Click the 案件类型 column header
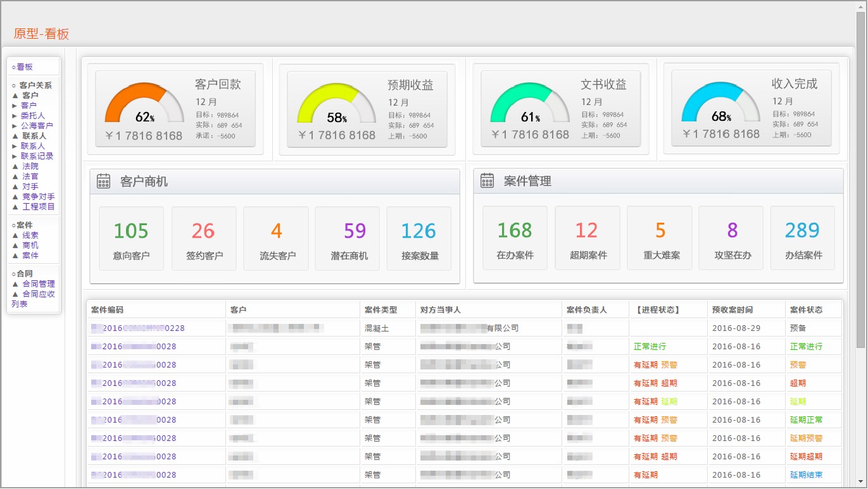 [381, 310]
